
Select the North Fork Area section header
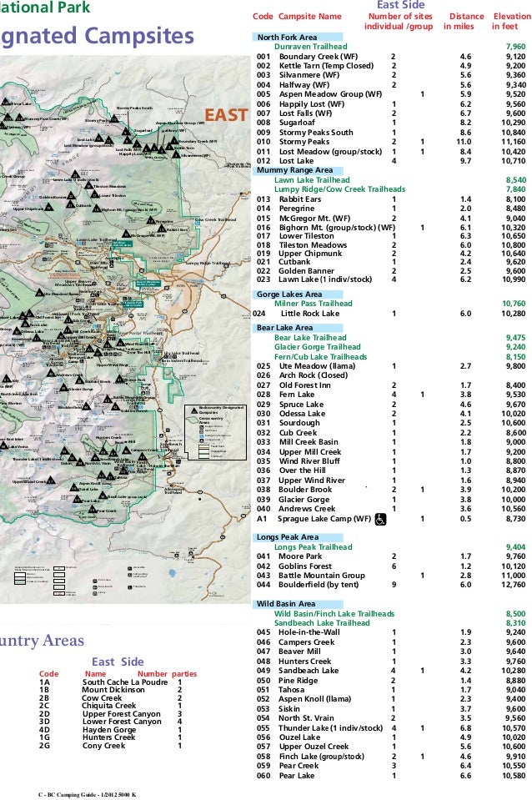pos(297,38)
